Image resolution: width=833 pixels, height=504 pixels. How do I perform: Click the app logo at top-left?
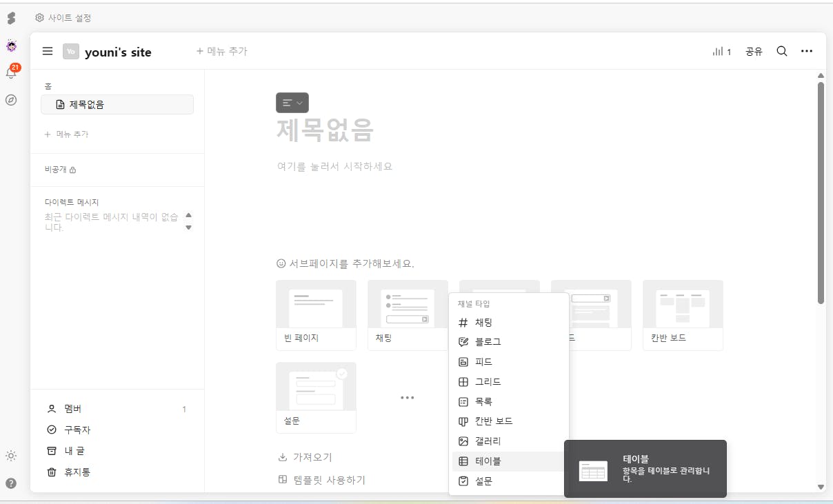click(11, 18)
